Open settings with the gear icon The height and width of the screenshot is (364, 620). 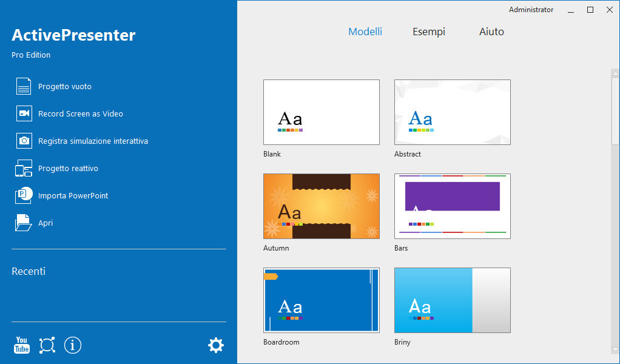[216, 345]
